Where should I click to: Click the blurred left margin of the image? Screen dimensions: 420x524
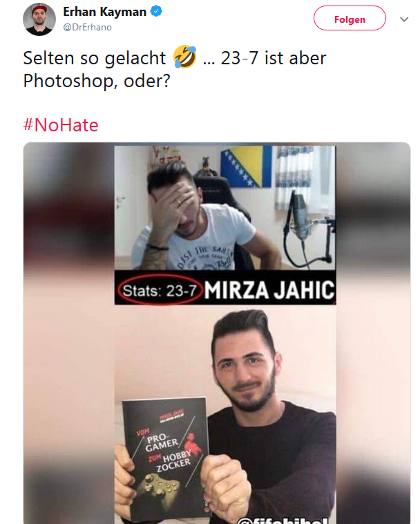[69, 333]
